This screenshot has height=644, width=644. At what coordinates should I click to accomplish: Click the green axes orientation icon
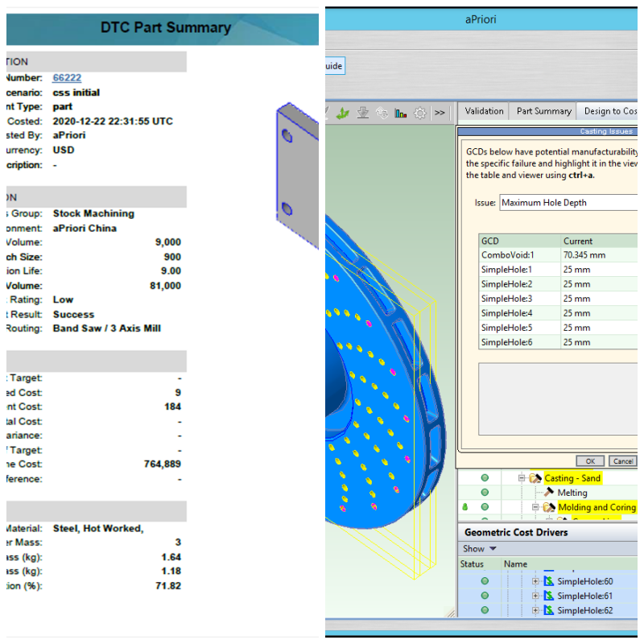(343, 113)
